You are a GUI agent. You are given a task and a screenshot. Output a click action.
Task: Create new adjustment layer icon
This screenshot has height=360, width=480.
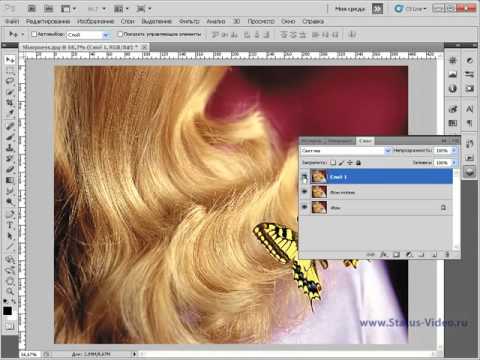(x=409, y=255)
